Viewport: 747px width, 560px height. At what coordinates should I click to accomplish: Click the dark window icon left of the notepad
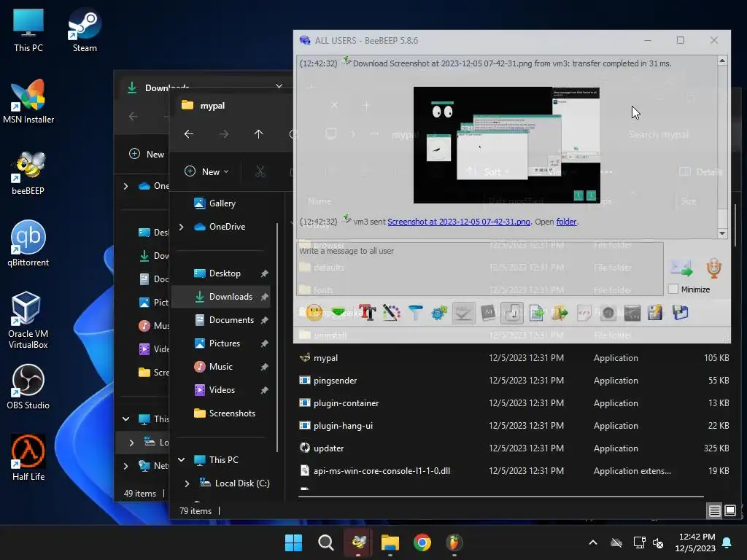point(632,313)
